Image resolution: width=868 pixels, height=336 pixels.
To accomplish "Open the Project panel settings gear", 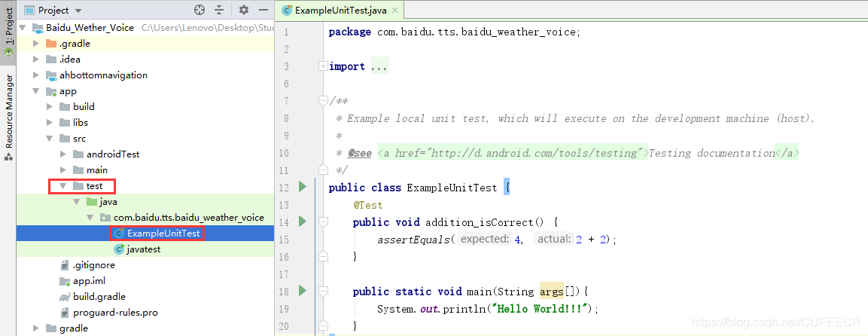I will tap(244, 10).
